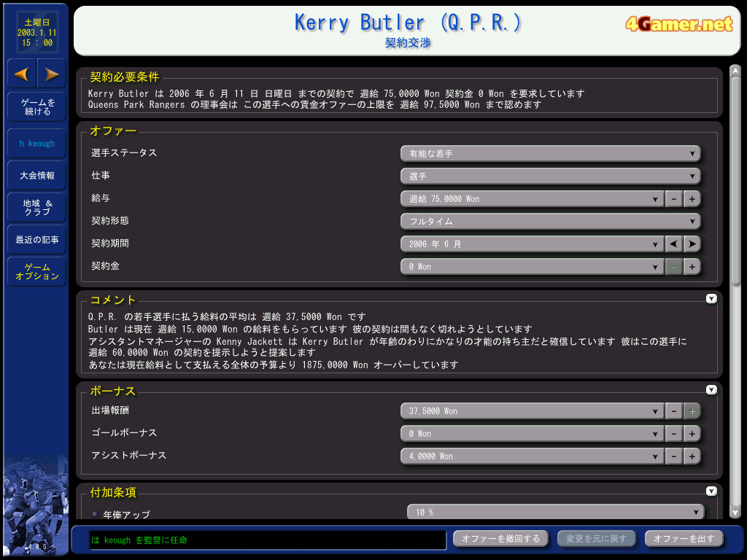Collapse the ボーナス section
The height and width of the screenshot is (560, 747).
(711, 390)
